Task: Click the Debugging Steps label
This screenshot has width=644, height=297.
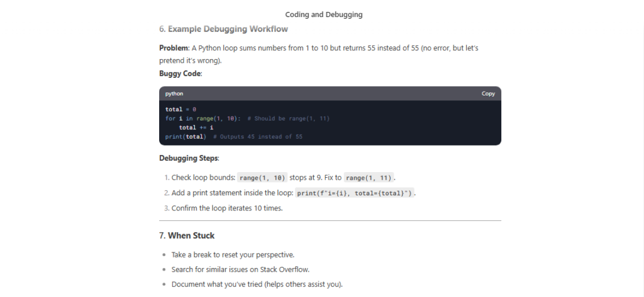Action: tap(189, 158)
